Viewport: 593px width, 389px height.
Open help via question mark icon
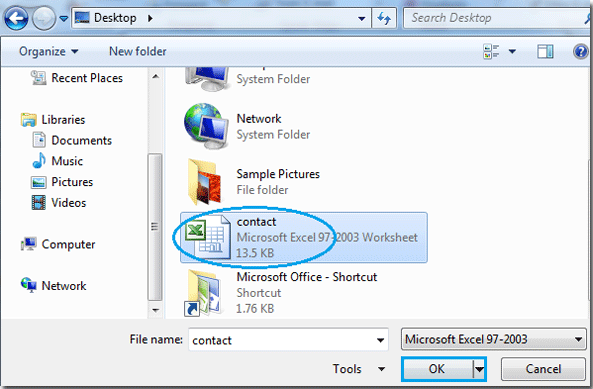581,51
